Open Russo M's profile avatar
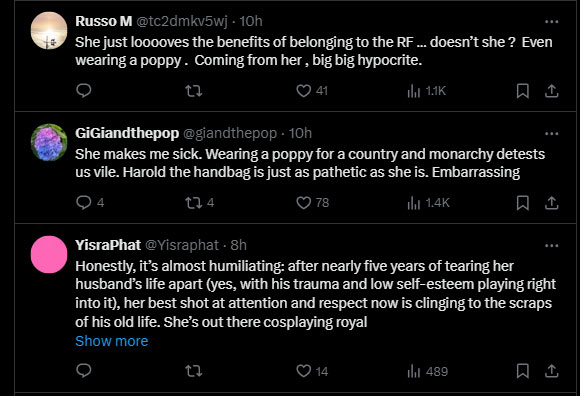Screen dimensions: 580x396 point(49,31)
